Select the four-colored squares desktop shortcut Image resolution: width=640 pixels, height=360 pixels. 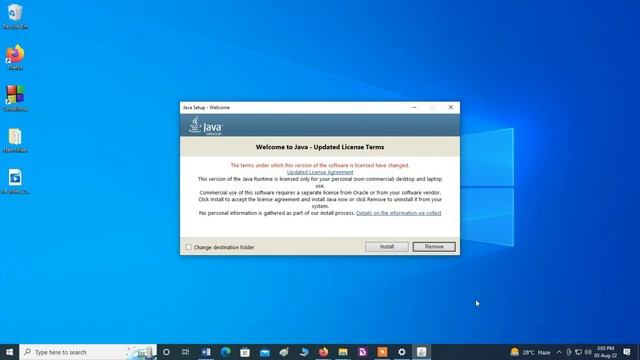15,98
